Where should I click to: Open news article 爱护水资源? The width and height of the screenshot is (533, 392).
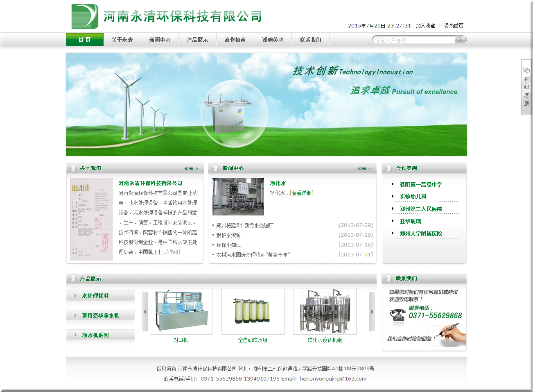pyautogui.click(x=228, y=235)
